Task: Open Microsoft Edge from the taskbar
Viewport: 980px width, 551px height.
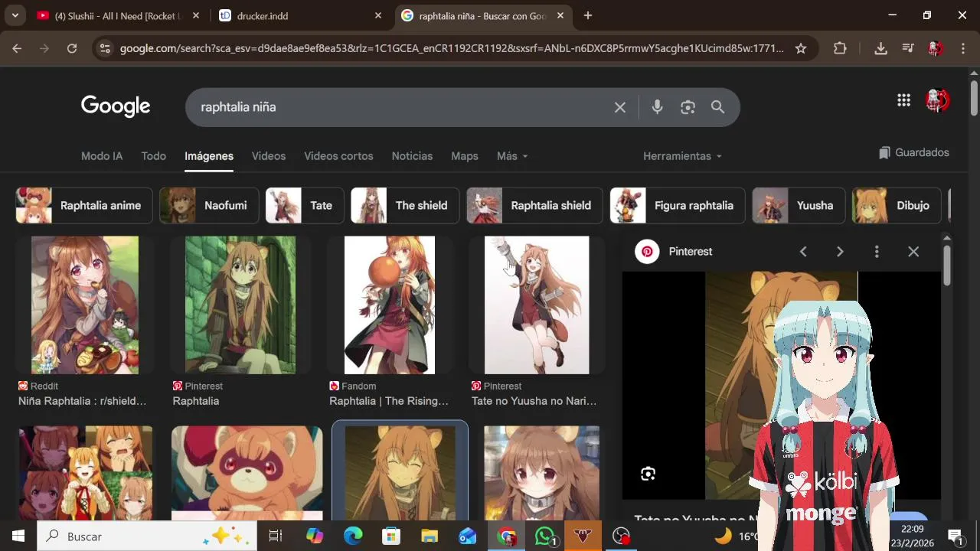Action: (353, 536)
